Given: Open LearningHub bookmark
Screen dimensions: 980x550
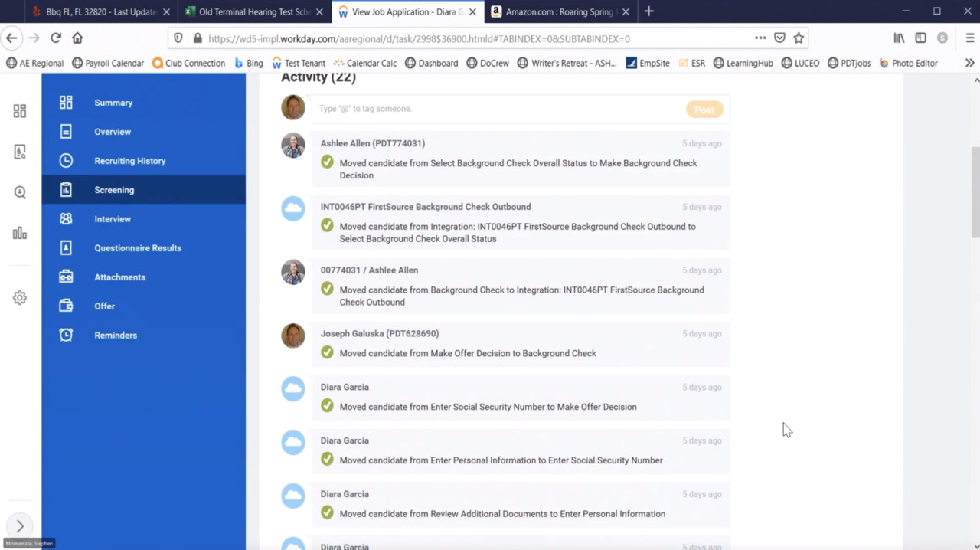Looking at the screenshot, I should tap(743, 63).
